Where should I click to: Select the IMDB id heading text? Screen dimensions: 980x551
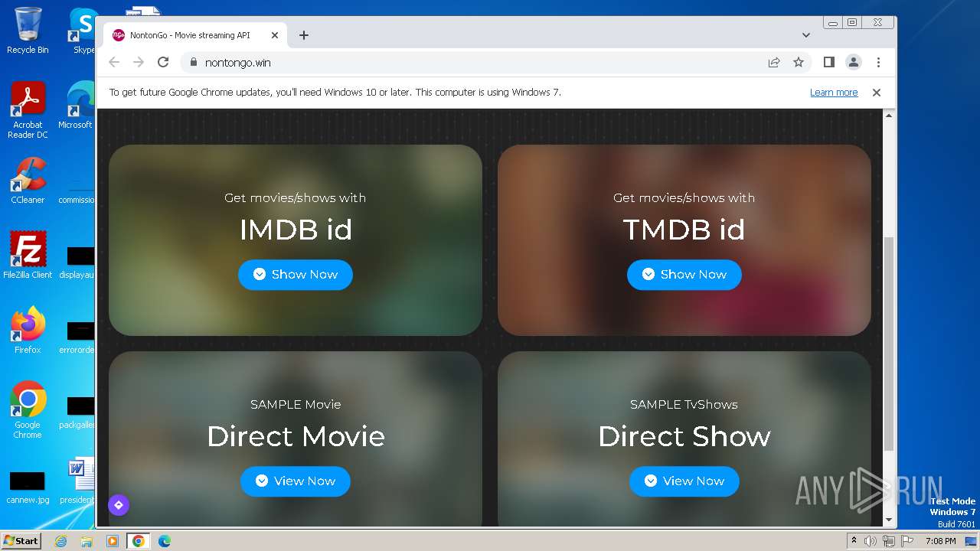[x=296, y=230]
